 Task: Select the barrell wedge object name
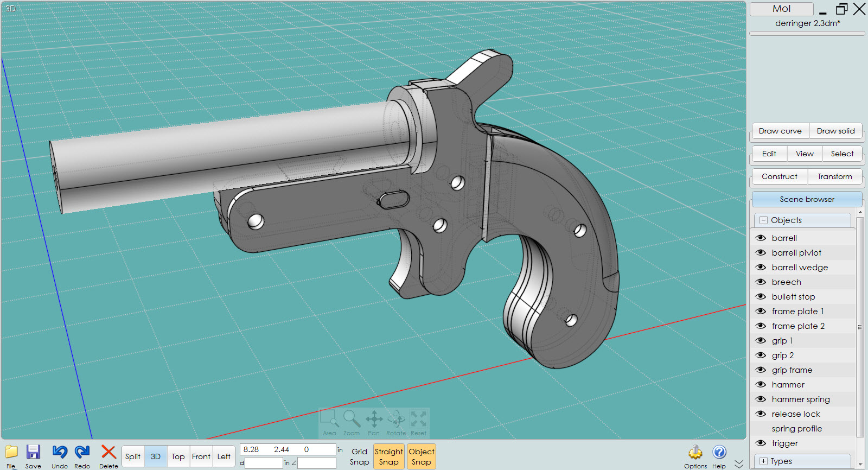coord(800,267)
